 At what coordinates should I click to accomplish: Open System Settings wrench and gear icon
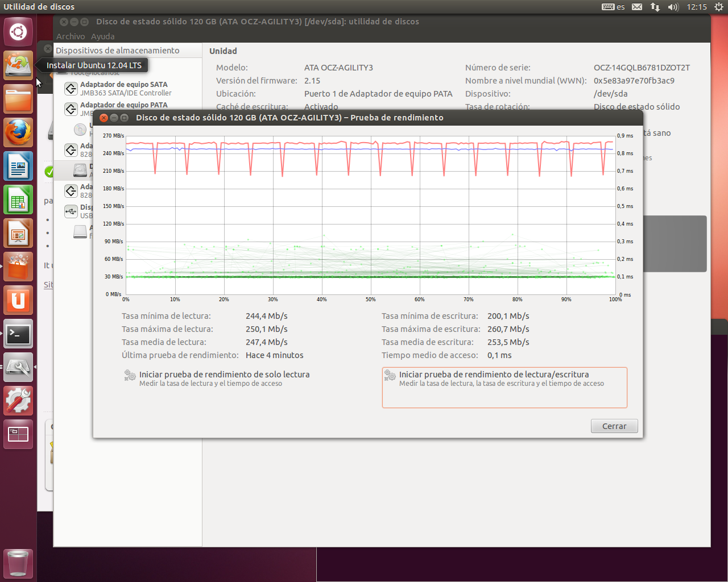(18, 401)
